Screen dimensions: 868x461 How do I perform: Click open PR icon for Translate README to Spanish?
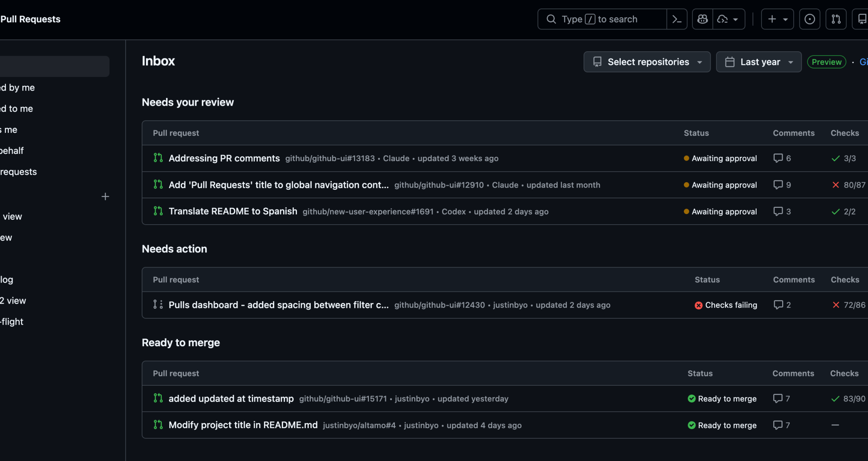tap(158, 211)
